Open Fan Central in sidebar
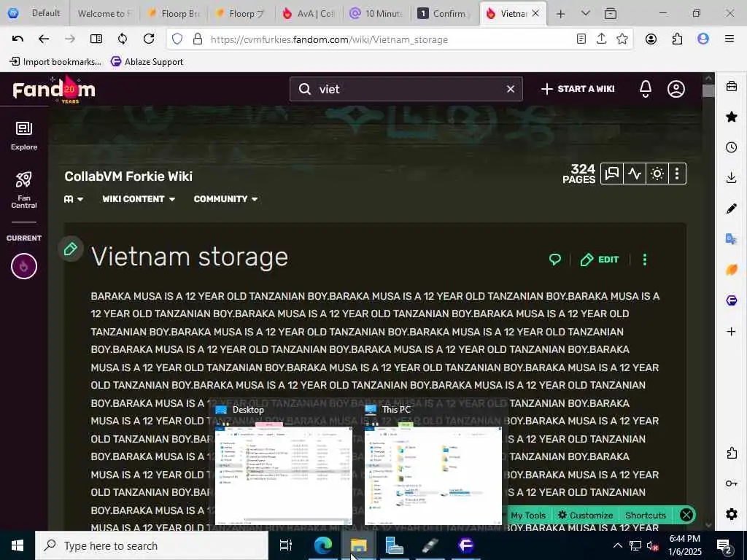This screenshot has width=747, height=560. coord(24,190)
